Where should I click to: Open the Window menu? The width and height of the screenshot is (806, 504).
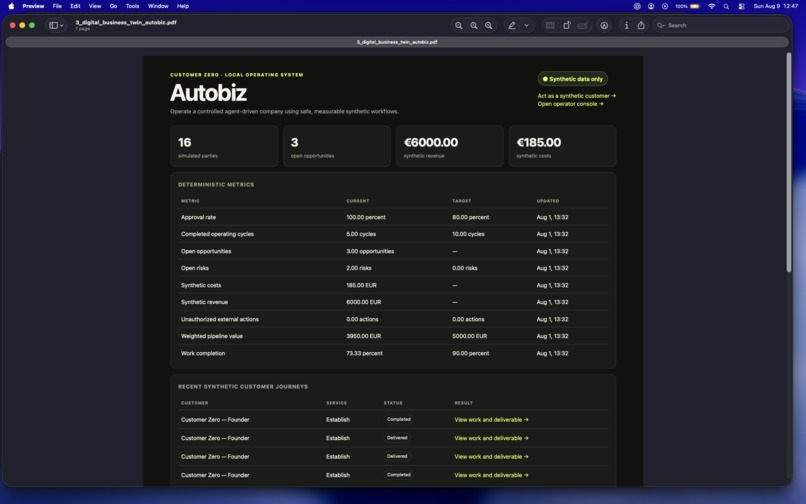pos(158,6)
